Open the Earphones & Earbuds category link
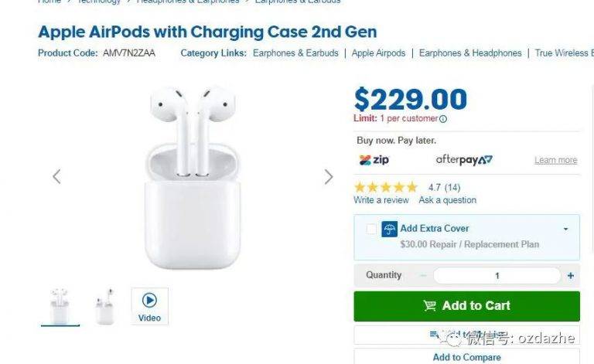Viewport: 594px width, 364px height. [x=295, y=53]
